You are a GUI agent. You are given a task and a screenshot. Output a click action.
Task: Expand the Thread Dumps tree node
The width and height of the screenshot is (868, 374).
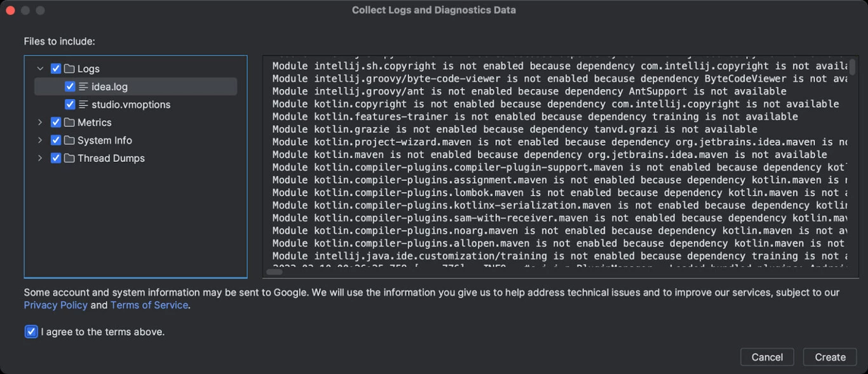pyautogui.click(x=40, y=158)
